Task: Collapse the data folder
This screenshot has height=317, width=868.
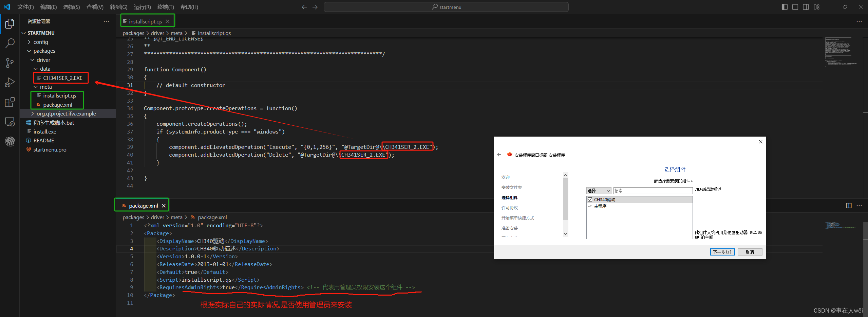Action: pos(36,69)
